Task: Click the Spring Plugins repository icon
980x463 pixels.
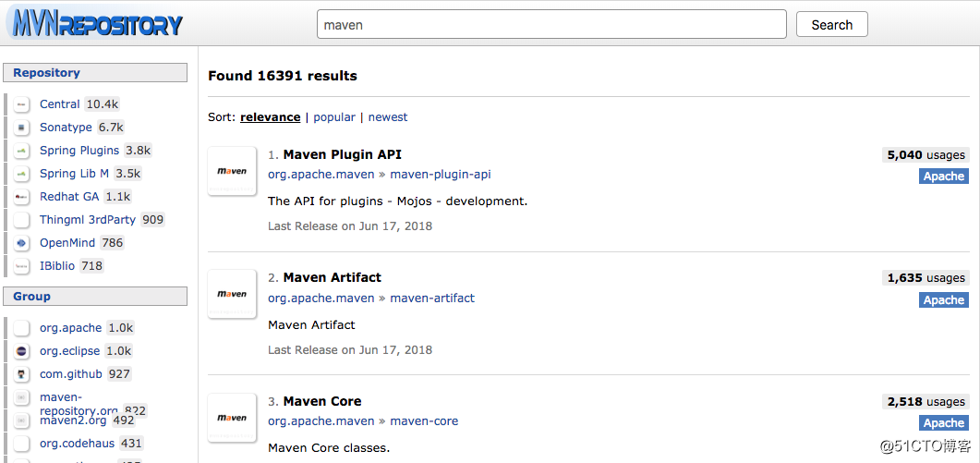Action: [22, 151]
